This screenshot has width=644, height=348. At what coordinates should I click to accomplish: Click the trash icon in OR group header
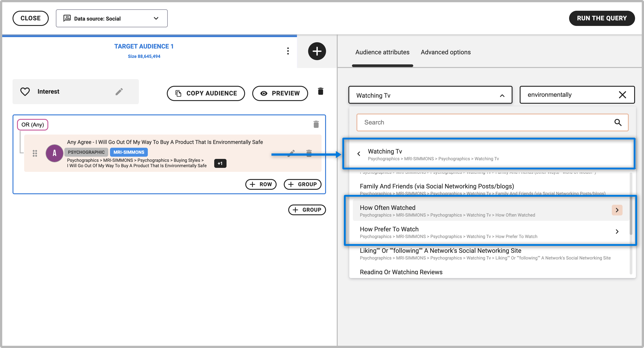tap(316, 124)
